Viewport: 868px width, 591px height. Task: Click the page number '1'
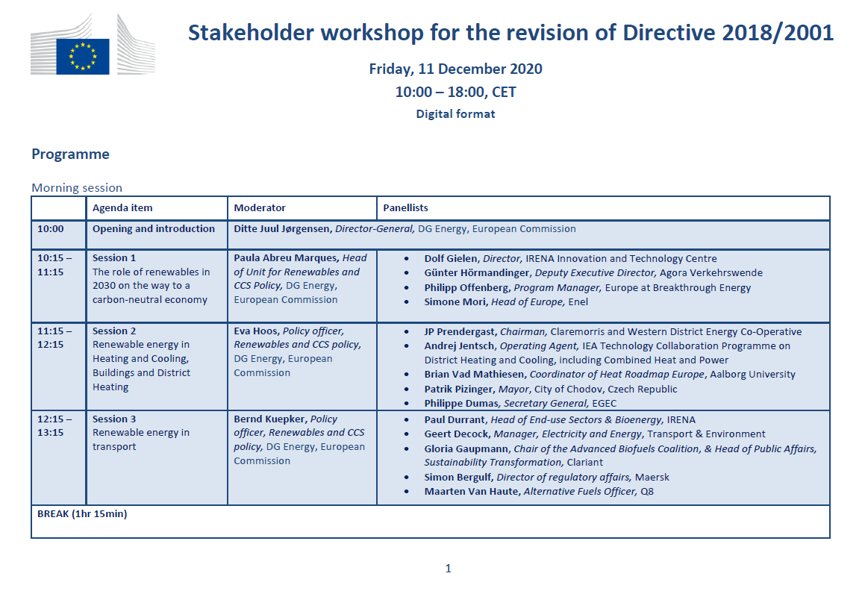448,569
